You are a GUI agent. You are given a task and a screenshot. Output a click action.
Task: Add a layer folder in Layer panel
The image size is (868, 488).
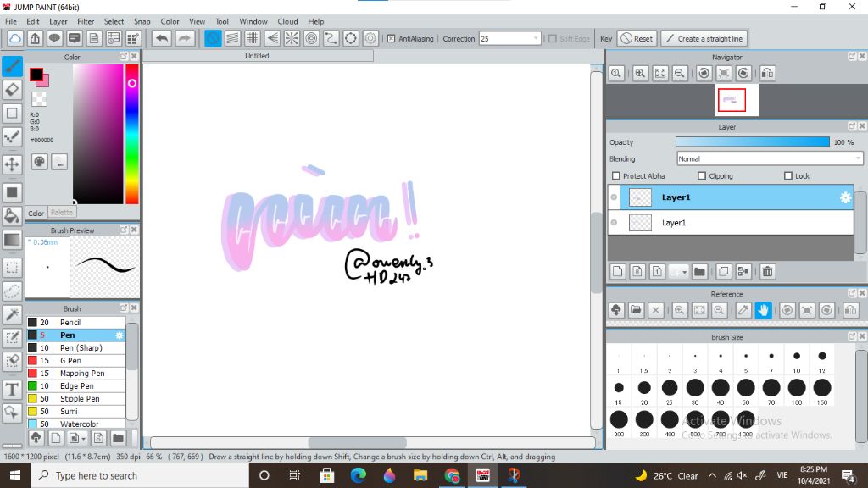[x=699, y=271]
